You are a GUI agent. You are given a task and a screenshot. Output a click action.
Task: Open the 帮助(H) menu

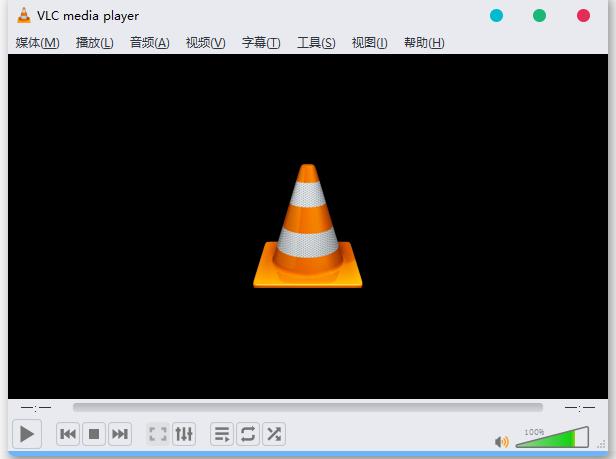pos(424,42)
